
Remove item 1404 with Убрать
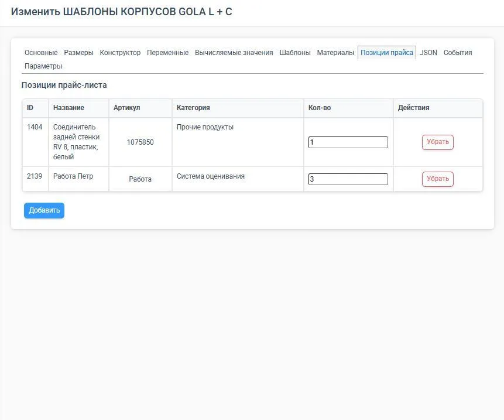point(437,142)
